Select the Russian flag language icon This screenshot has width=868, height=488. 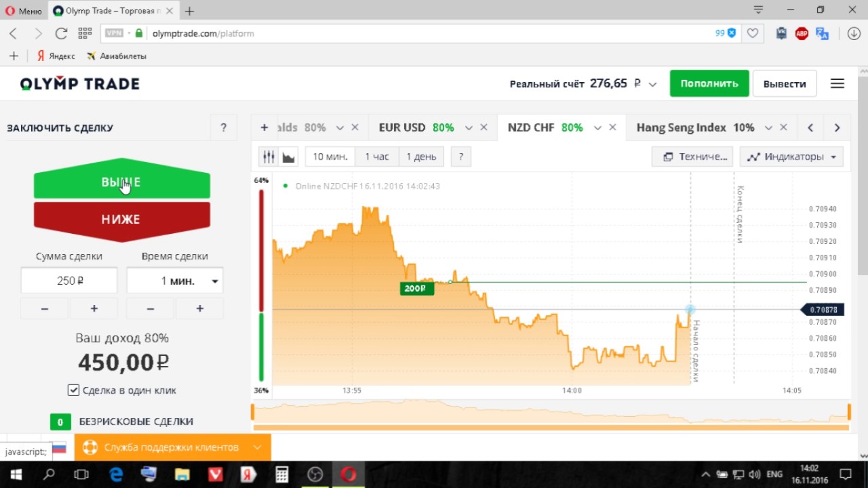pos(59,447)
